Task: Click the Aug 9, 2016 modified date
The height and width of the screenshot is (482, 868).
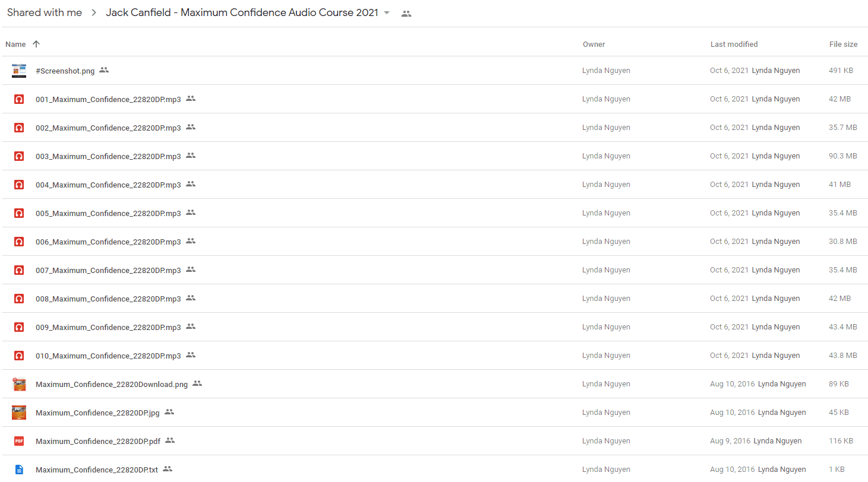Action: (x=730, y=441)
